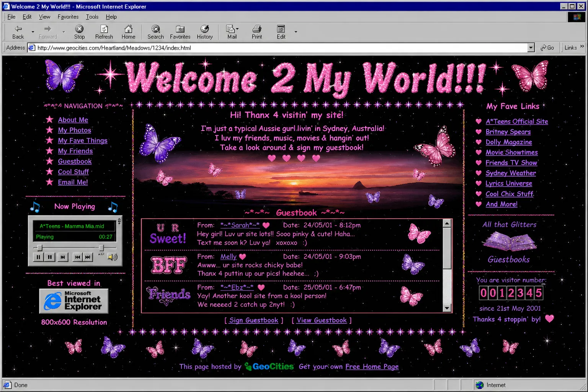Open the Favorites menu
This screenshot has width=588, height=392.
click(68, 17)
